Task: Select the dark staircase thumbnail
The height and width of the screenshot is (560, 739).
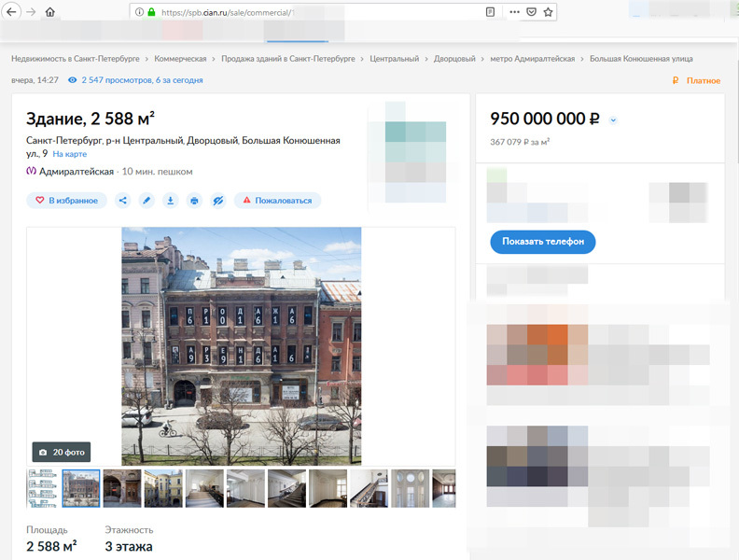Action: pos(286,488)
